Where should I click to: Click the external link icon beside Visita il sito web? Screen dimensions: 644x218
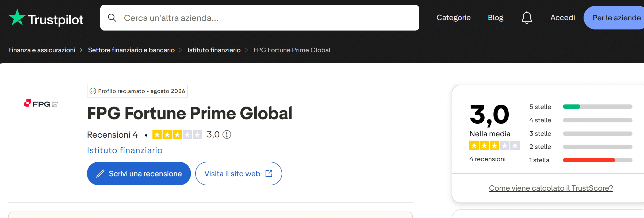269,174
